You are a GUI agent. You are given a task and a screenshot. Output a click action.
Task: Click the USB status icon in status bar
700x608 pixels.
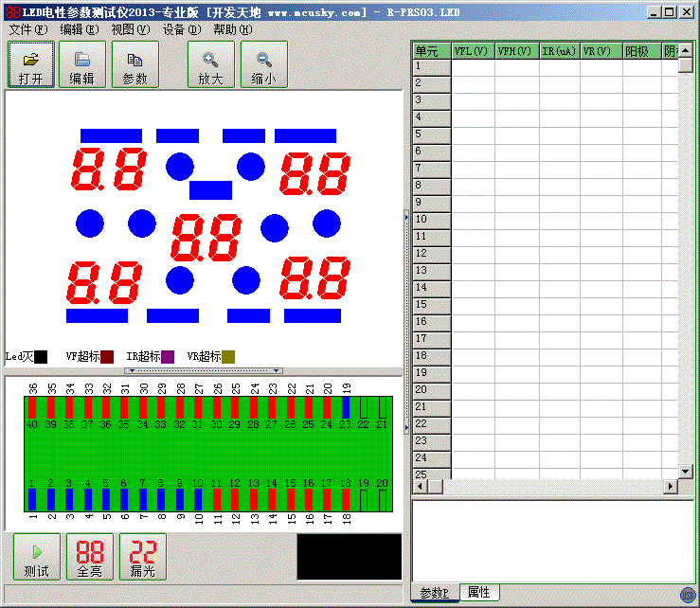pos(688,595)
